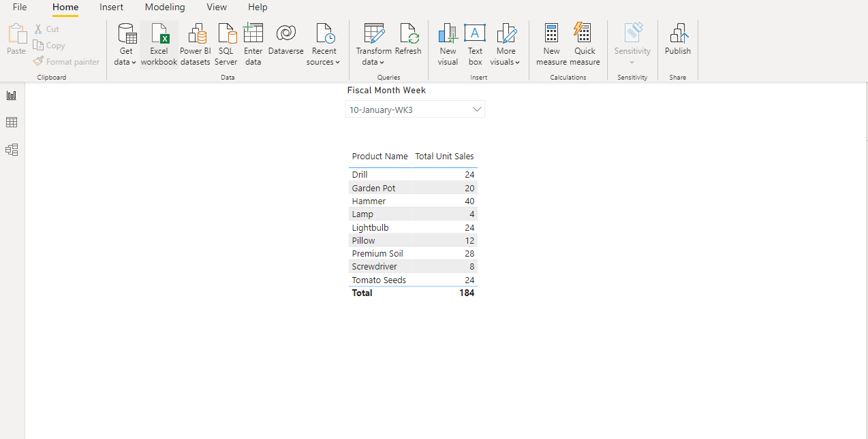Switch to the Insert tab
Image resolution: width=868 pixels, height=439 pixels.
(x=111, y=7)
